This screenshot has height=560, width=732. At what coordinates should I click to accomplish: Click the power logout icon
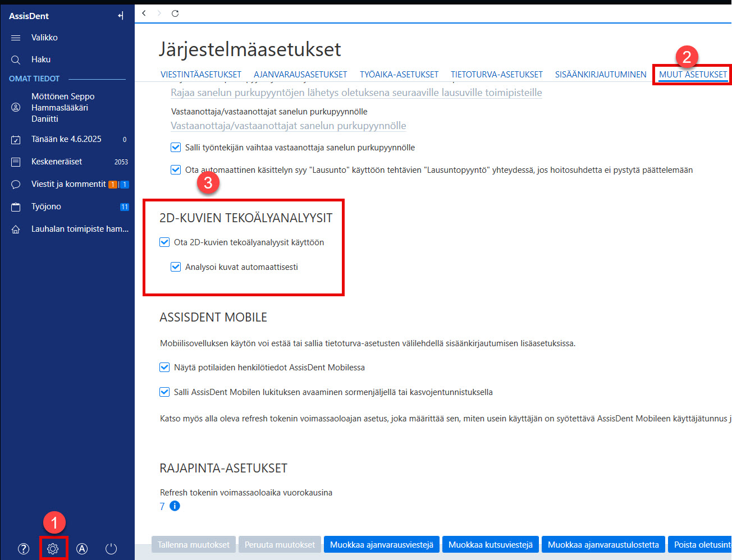(x=111, y=549)
